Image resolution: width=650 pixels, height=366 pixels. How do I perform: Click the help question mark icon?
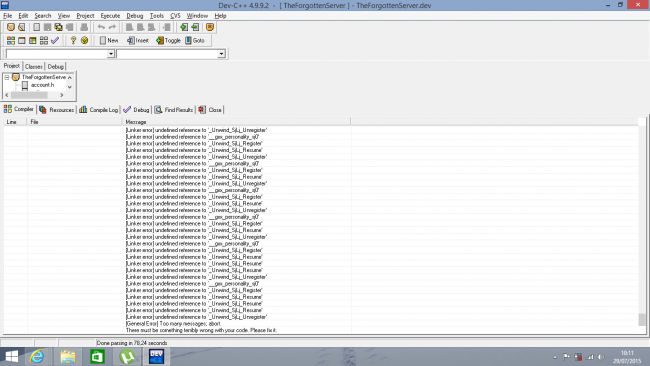pos(73,41)
